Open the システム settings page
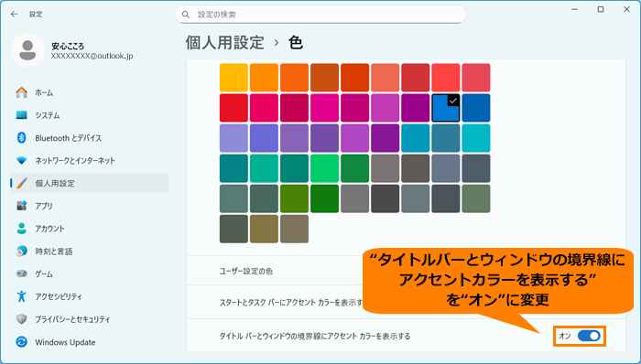 [90, 115]
